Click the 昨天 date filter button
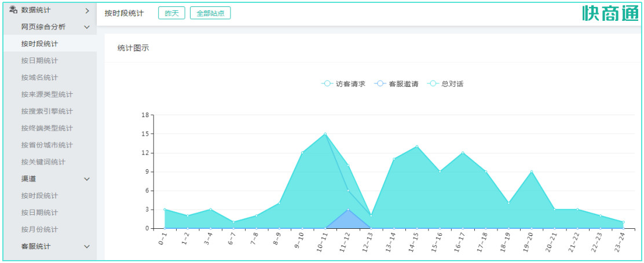 click(x=171, y=13)
